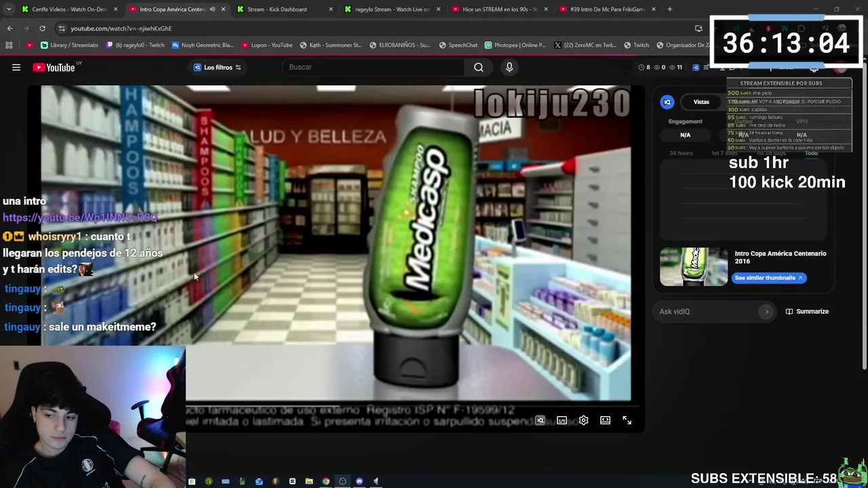This screenshot has height=488, width=868.
Task: Click See similar thumbnails button
Action: [x=769, y=278]
